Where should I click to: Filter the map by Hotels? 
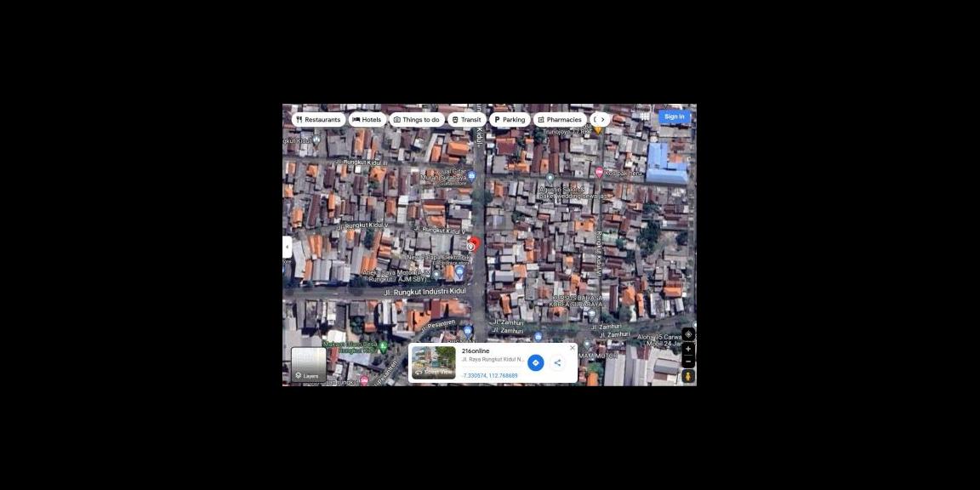tap(367, 120)
